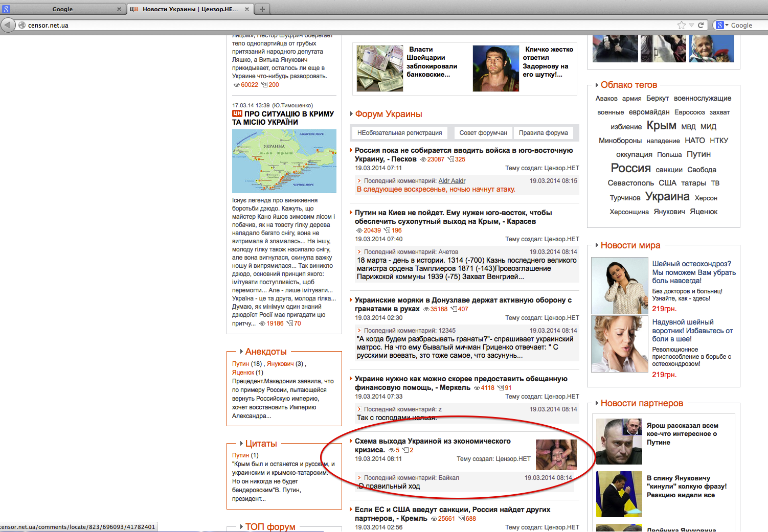The width and height of the screenshot is (768, 532).
Task: Close the Новости Украины Цензор.НЕТ tab
Action: [x=247, y=9]
